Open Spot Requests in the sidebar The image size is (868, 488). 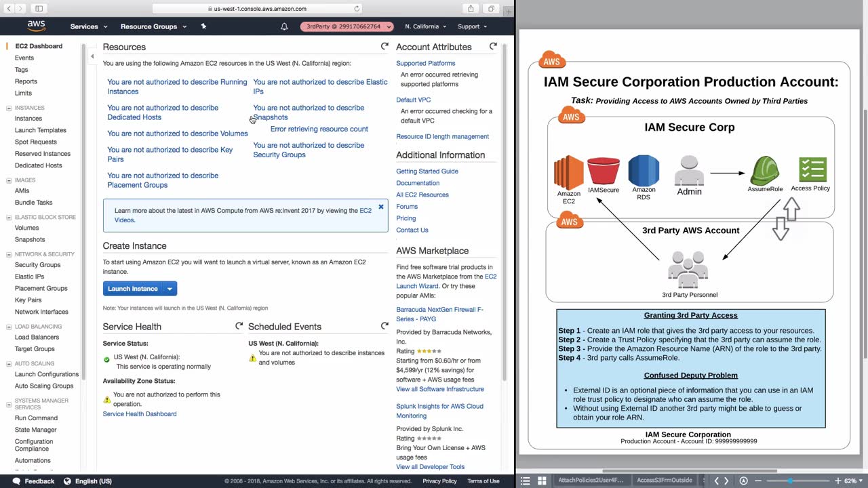(x=36, y=142)
